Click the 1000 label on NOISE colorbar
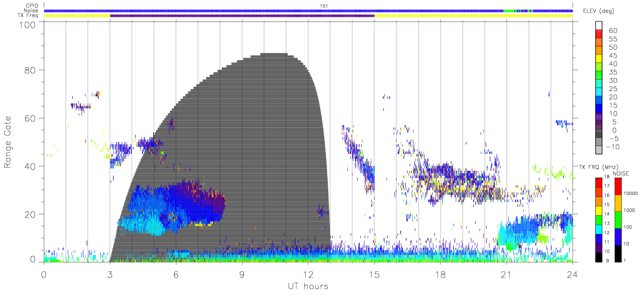Viewport: 644px width, 297px height. tap(630, 210)
